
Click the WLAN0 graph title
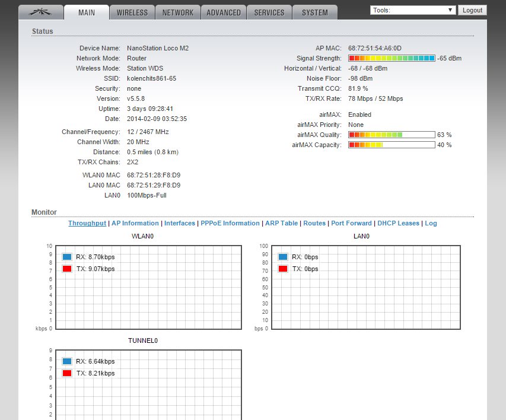point(142,236)
